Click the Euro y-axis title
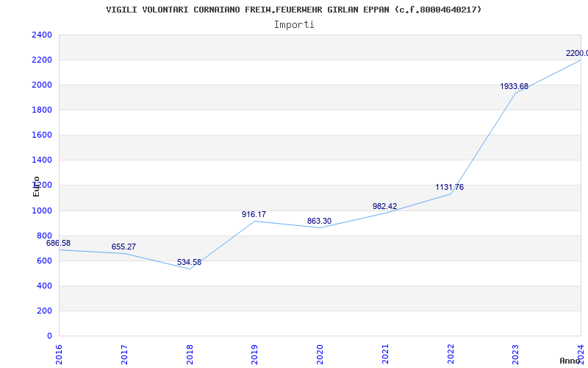 coord(36,186)
